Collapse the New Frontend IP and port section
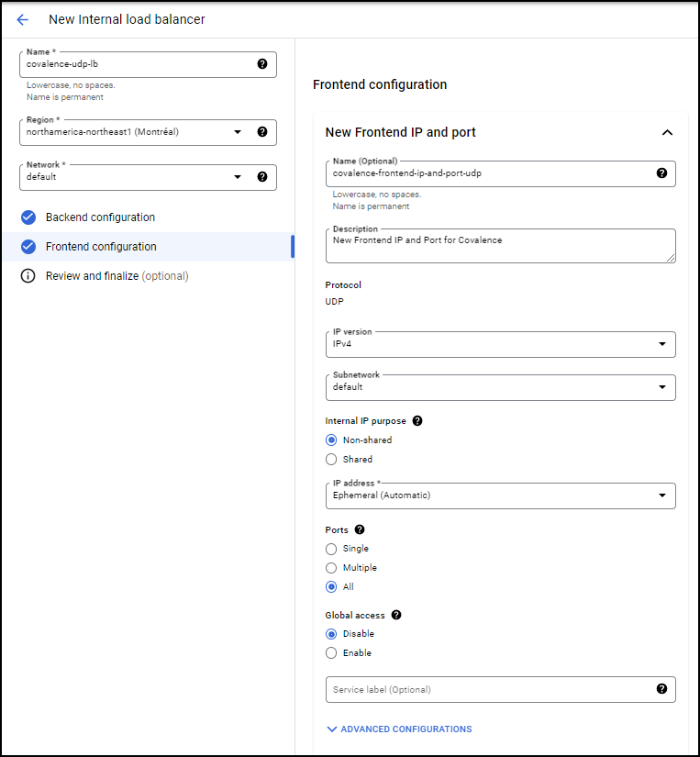The height and width of the screenshot is (757, 700). (667, 132)
